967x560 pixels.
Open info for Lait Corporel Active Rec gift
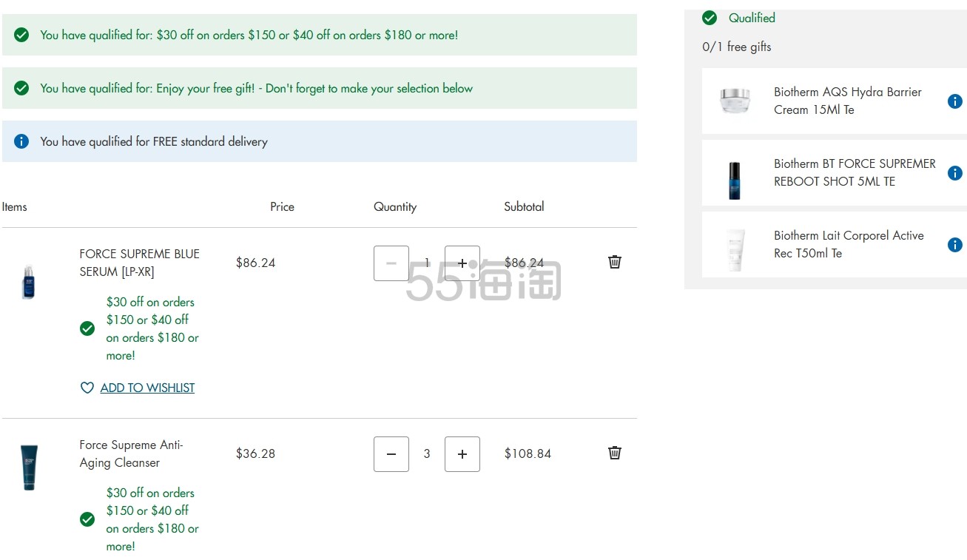coord(955,245)
